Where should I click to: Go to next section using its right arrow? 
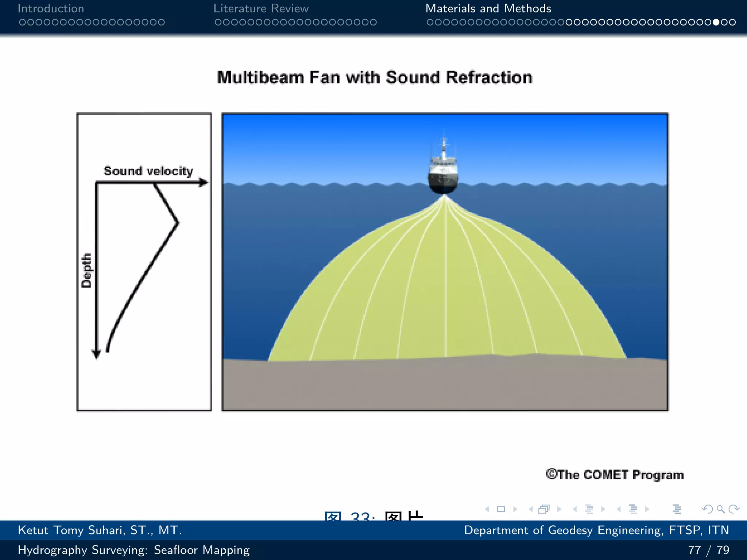click(647, 509)
